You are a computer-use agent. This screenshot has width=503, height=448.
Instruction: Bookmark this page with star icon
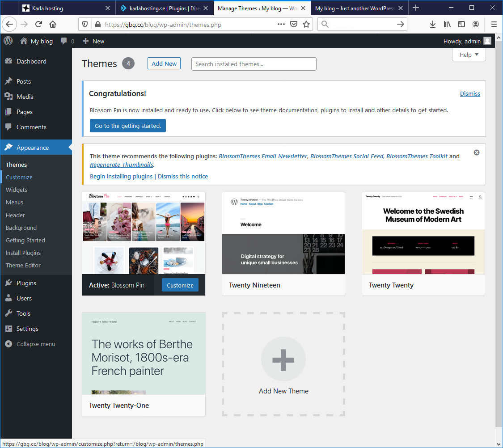click(x=306, y=25)
